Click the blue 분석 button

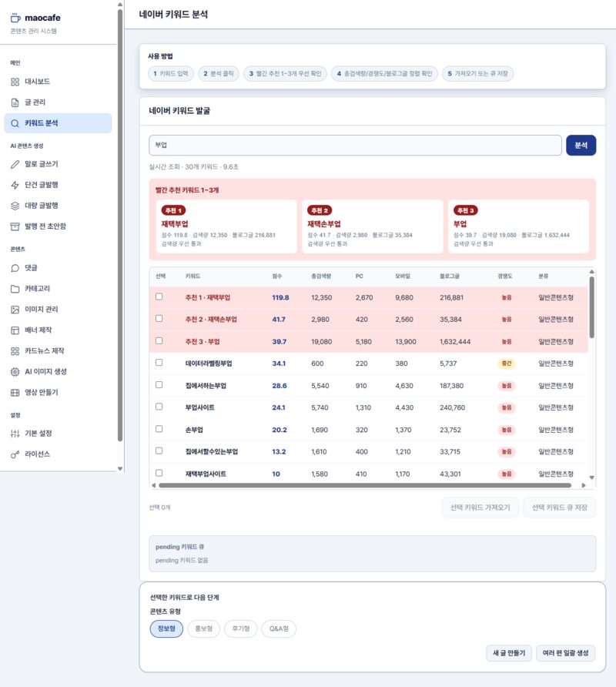point(581,146)
